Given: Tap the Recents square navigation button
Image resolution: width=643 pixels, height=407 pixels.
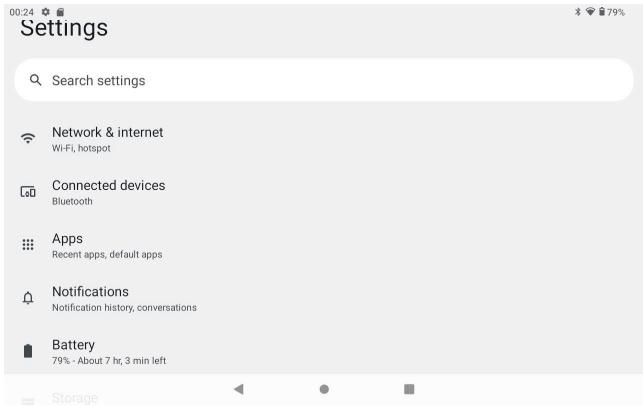Looking at the screenshot, I should point(409,389).
